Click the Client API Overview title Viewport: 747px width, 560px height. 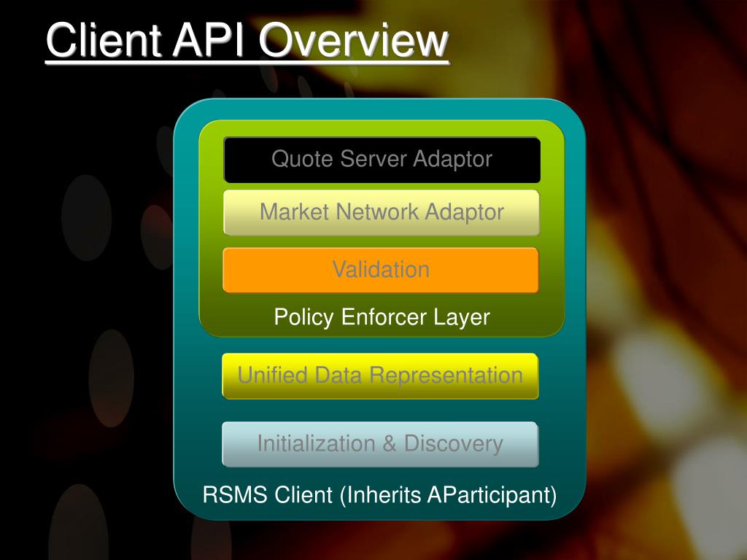(x=247, y=41)
